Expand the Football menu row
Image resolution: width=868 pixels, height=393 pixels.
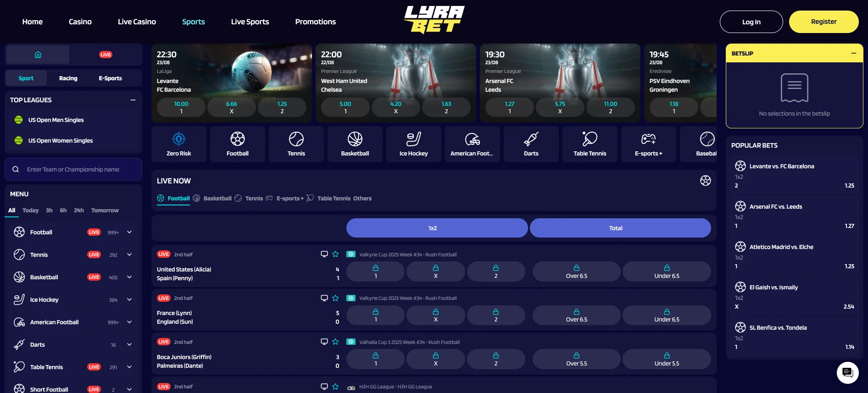click(x=129, y=232)
